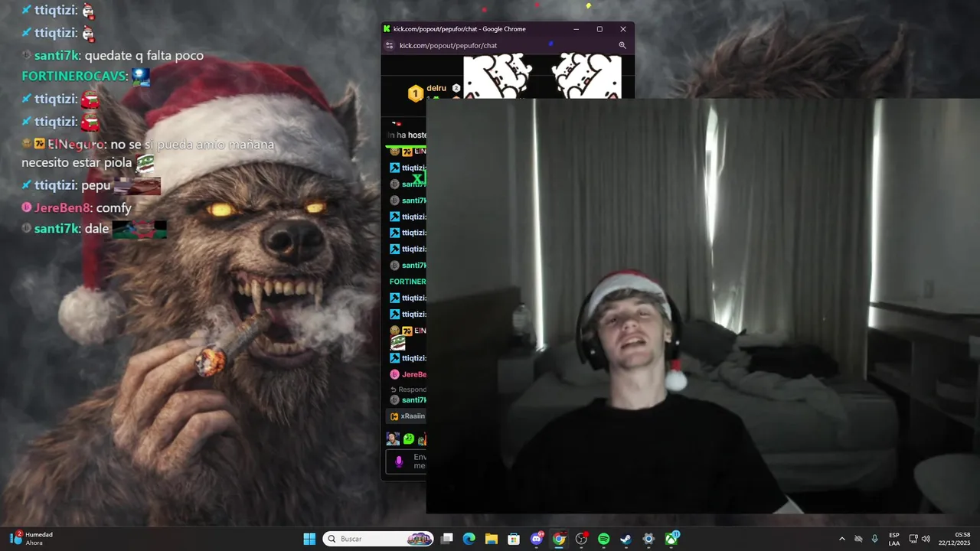Screen dimensions: 980x551
Task: Open the Humedad weather widget
Action: [32, 539]
